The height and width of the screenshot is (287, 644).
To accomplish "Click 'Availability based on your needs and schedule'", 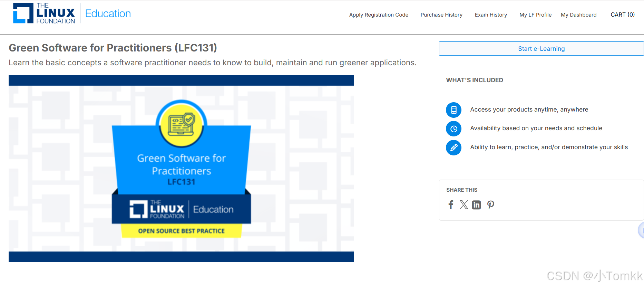I will tap(536, 128).
